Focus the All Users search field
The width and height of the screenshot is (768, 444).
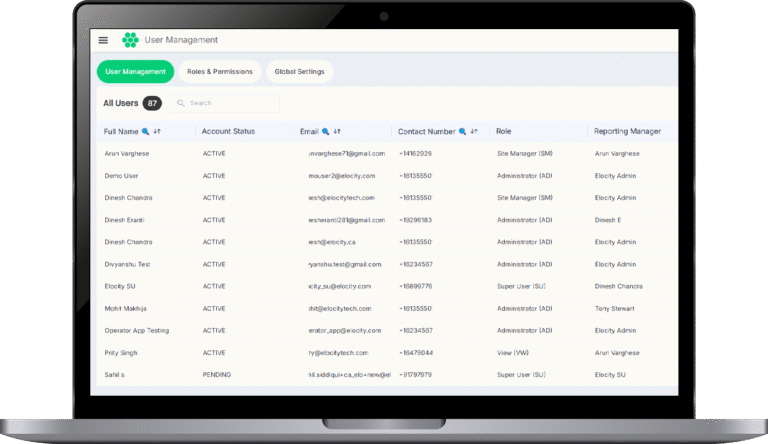click(x=230, y=103)
